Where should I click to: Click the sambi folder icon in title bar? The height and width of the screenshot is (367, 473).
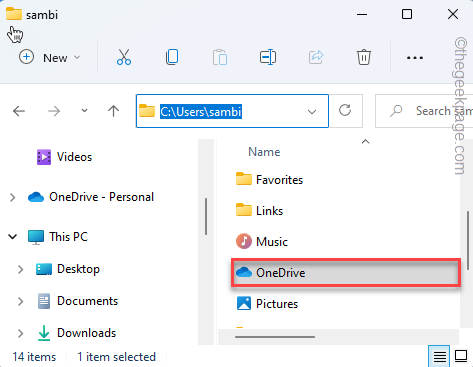coord(14,14)
